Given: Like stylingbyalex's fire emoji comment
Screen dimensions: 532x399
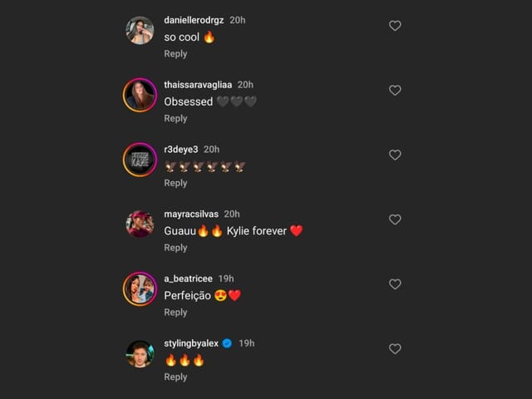Looking at the screenshot, I should 395,349.
